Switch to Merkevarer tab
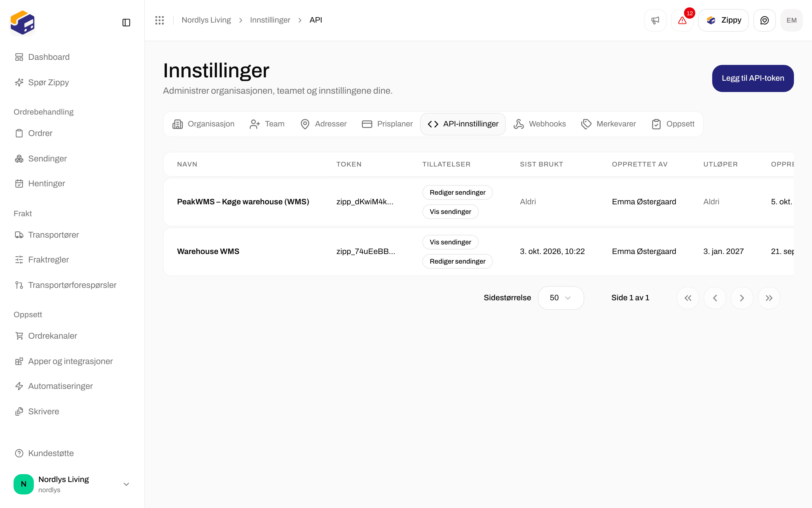812x508 pixels. (609, 124)
